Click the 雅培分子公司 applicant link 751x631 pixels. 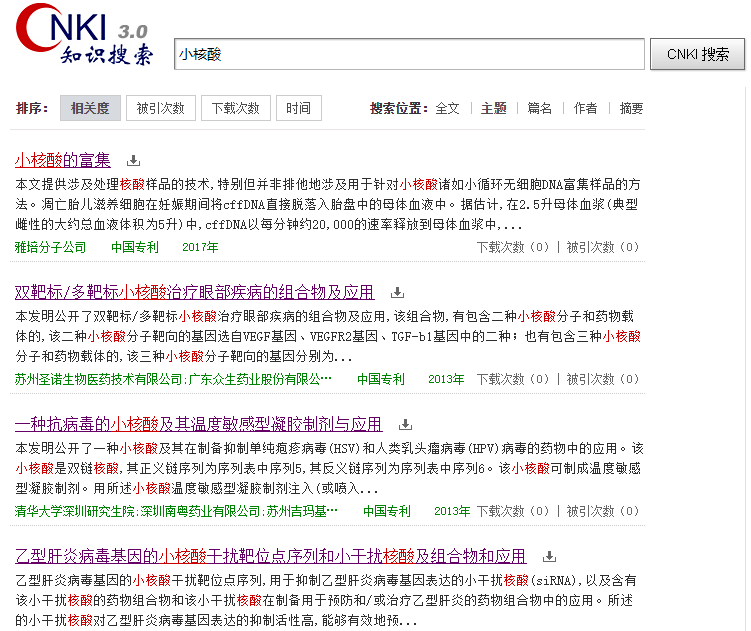coord(50,247)
